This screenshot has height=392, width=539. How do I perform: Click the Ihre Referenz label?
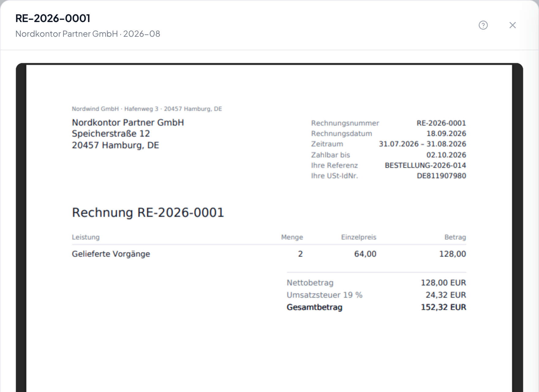tap(334, 165)
